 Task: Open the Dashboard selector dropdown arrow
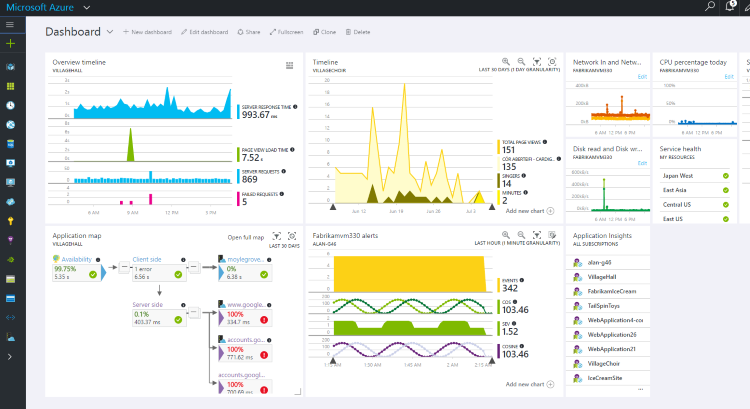point(110,32)
